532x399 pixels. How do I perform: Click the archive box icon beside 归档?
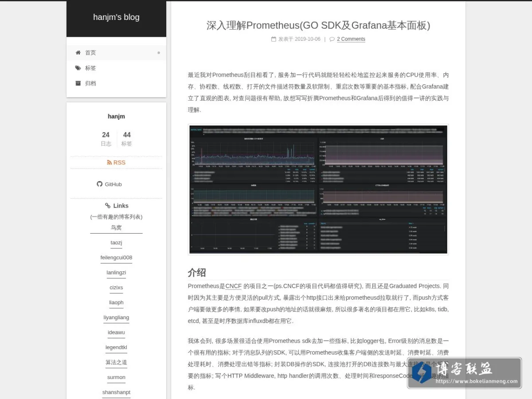click(78, 83)
